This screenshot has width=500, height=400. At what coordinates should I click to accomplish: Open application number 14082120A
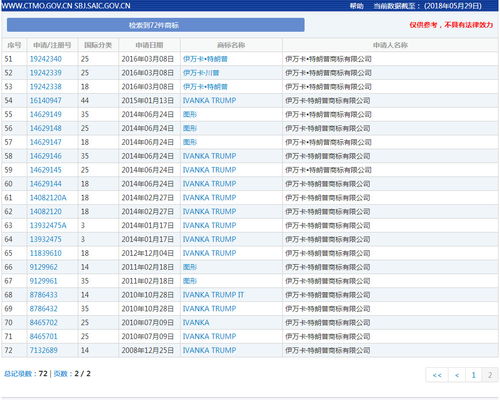[48, 198]
